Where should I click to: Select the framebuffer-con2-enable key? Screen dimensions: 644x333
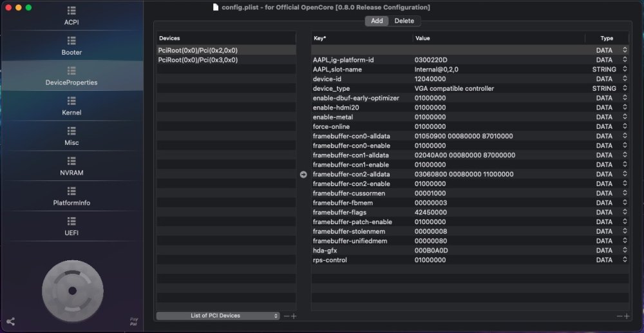point(352,184)
